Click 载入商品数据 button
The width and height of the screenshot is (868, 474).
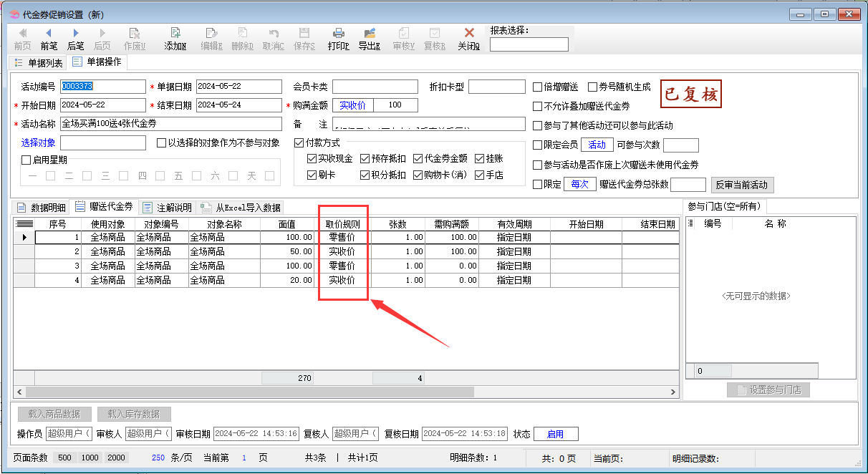[x=55, y=414]
